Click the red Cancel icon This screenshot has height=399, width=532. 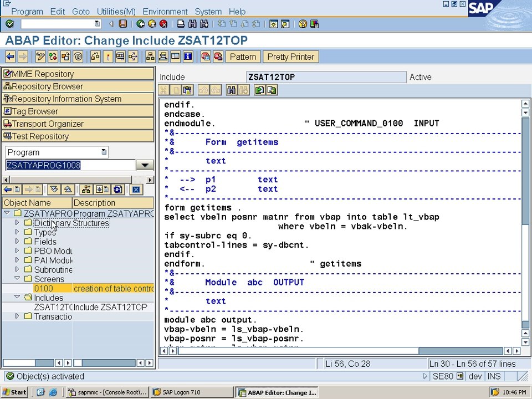tap(163, 24)
